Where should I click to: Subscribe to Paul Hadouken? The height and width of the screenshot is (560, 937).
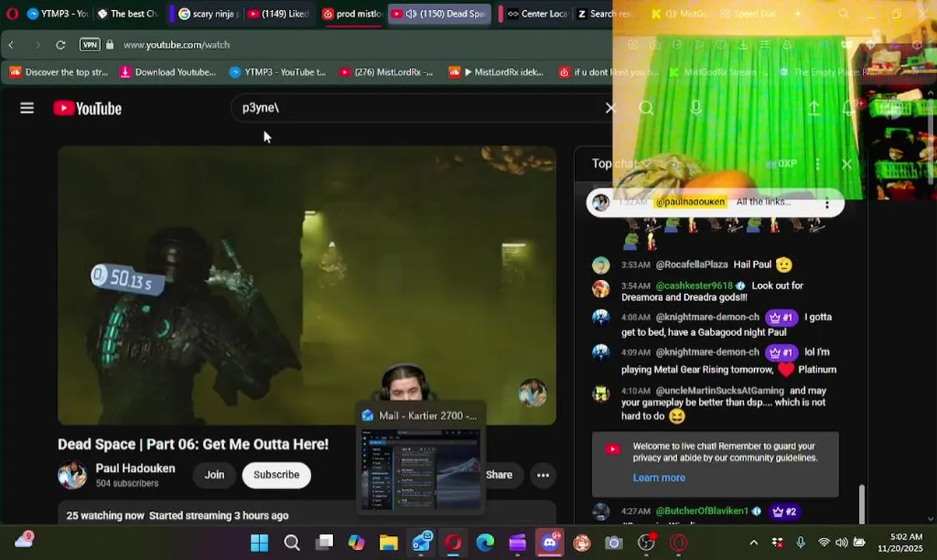coord(276,474)
